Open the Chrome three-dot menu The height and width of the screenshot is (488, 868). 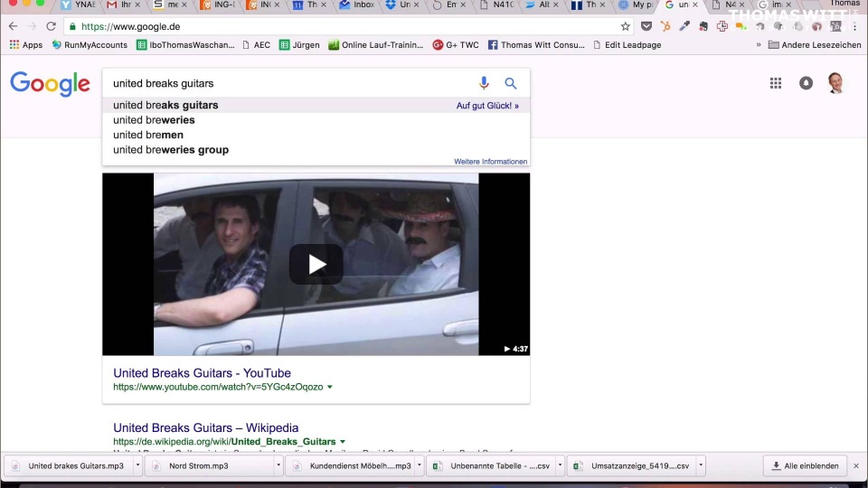(854, 26)
